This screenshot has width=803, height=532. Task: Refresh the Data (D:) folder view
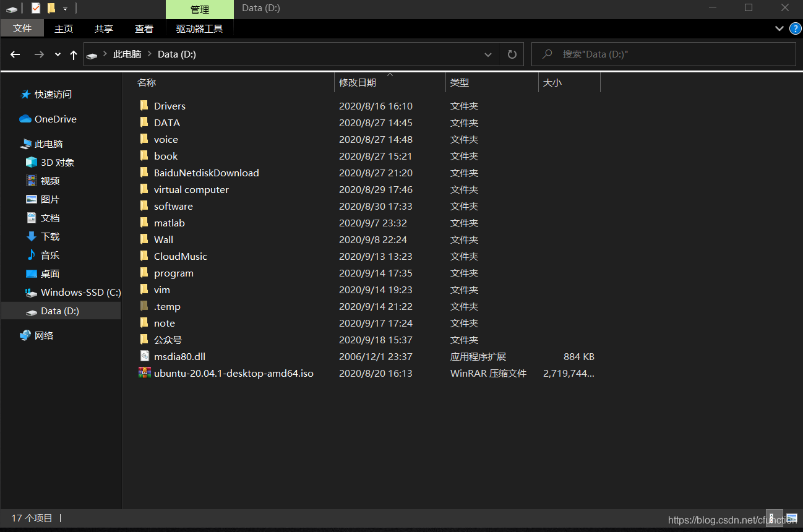click(512, 54)
